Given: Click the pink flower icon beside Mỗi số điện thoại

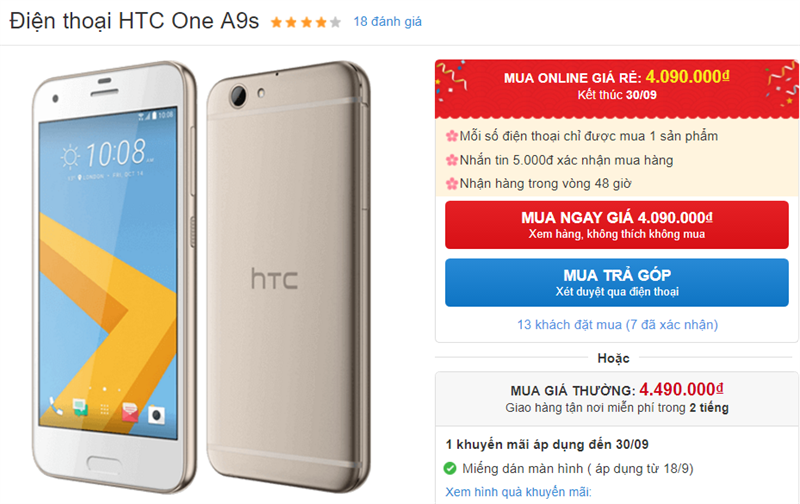Looking at the screenshot, I should (452, 136).
